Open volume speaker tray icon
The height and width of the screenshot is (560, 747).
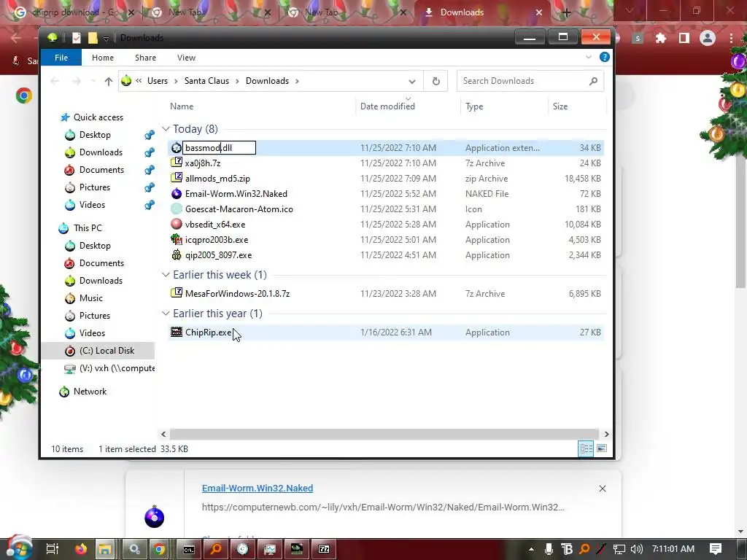tap(636, 549)
